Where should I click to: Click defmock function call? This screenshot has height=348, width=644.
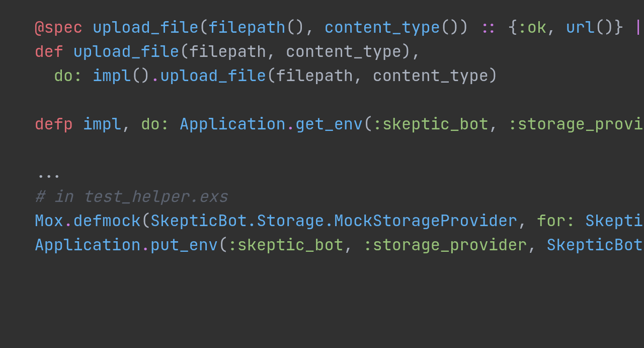pyautogui.click(x=107, y=221)
